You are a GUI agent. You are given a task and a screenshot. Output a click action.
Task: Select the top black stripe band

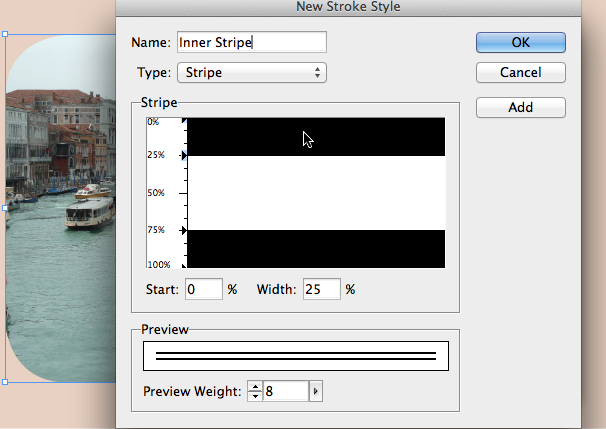316,137
